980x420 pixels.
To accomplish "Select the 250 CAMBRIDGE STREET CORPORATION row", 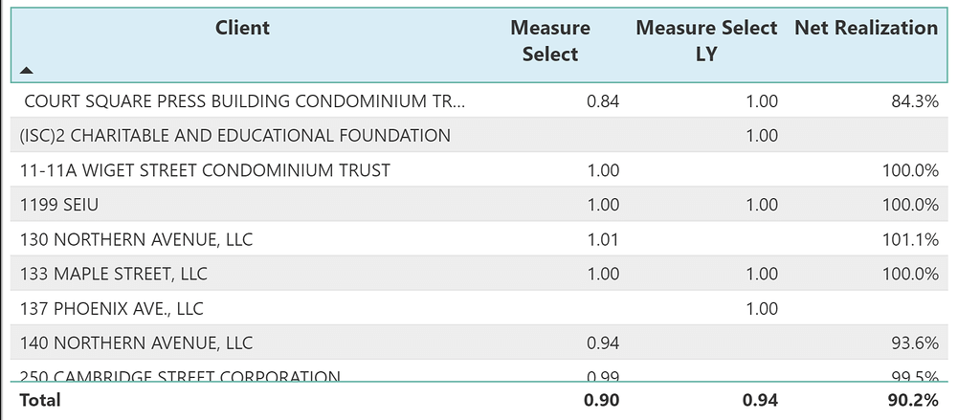I will click(180, 374).
